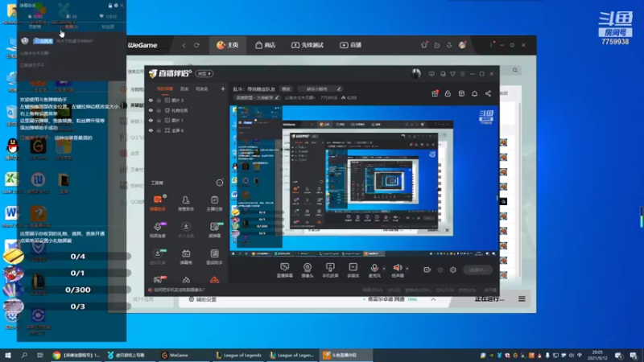This screenshot has height=362, width=644.
Task: Click the 连接中 start-stream button
Action: click(478, 269)
